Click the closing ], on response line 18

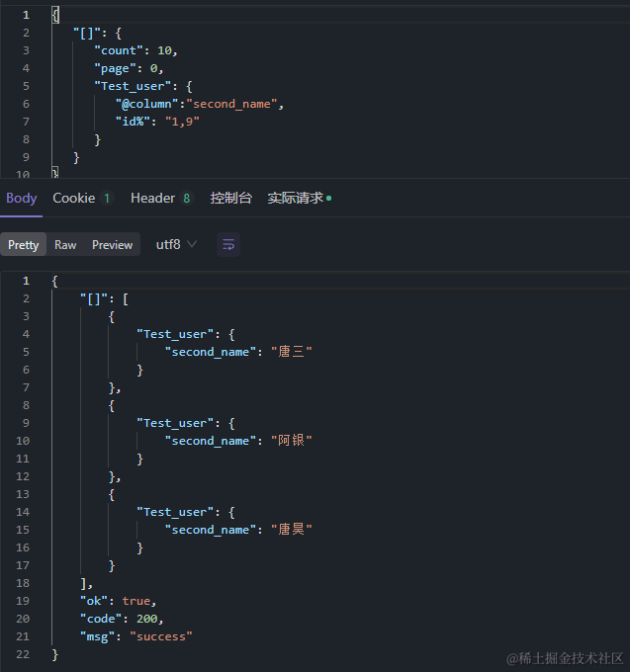click(x=87, y=584)
